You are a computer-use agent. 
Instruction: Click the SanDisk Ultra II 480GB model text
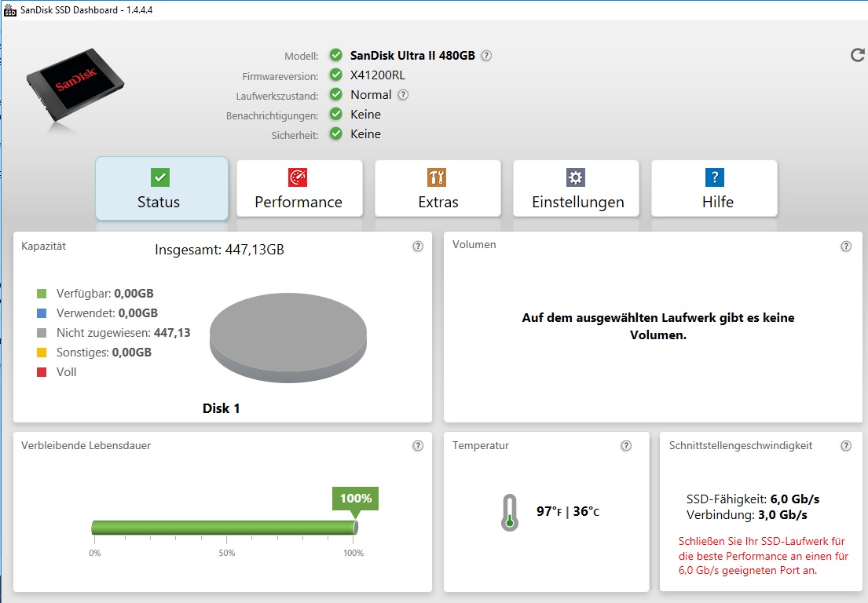412,55
